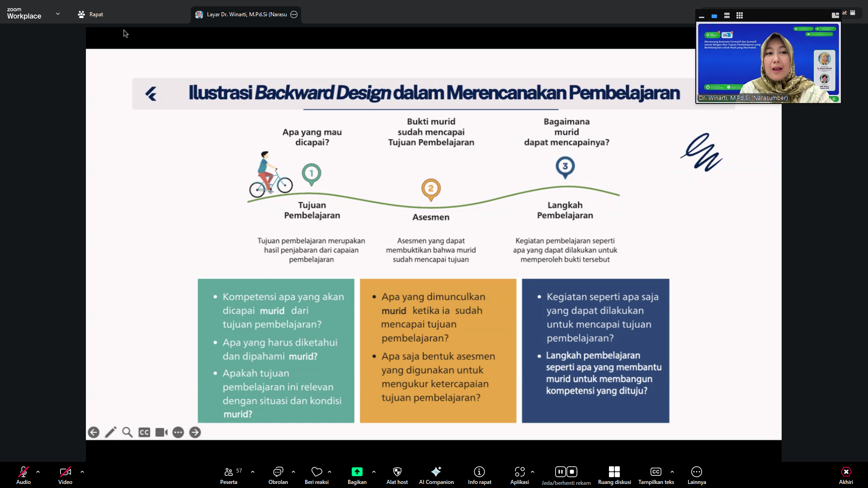Expand the Beri reaksi options caret
Screen dimensions: 868x488
330,472
